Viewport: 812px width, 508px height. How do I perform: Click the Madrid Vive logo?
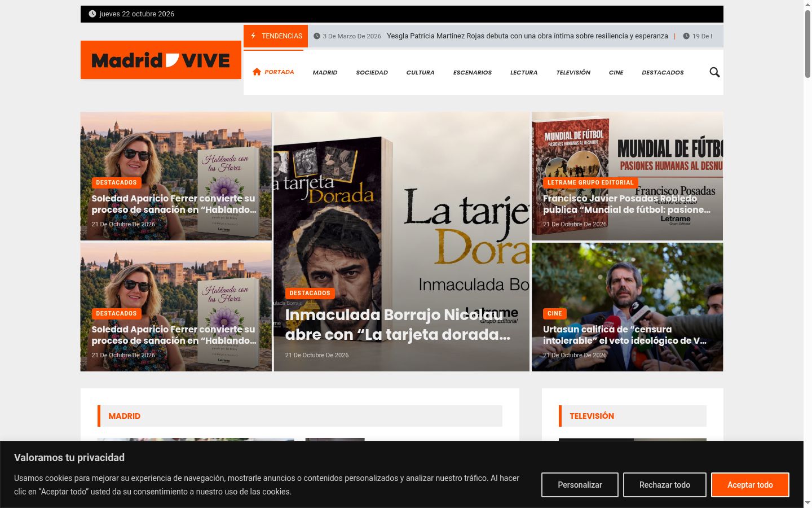tap(161, 60)
